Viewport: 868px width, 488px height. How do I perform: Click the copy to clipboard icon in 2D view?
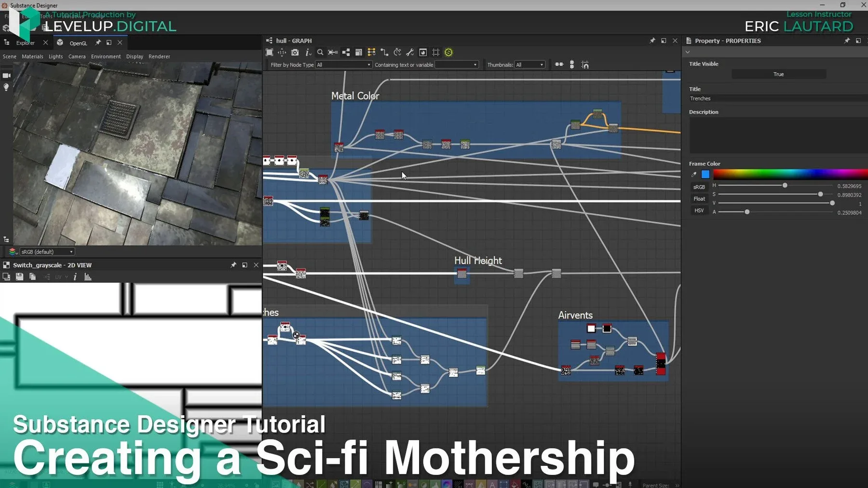click(33, 277)
